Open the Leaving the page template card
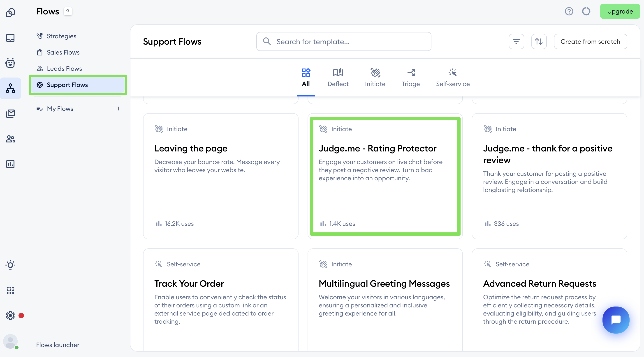The image size is (644, 357). [x=220, y=176]
